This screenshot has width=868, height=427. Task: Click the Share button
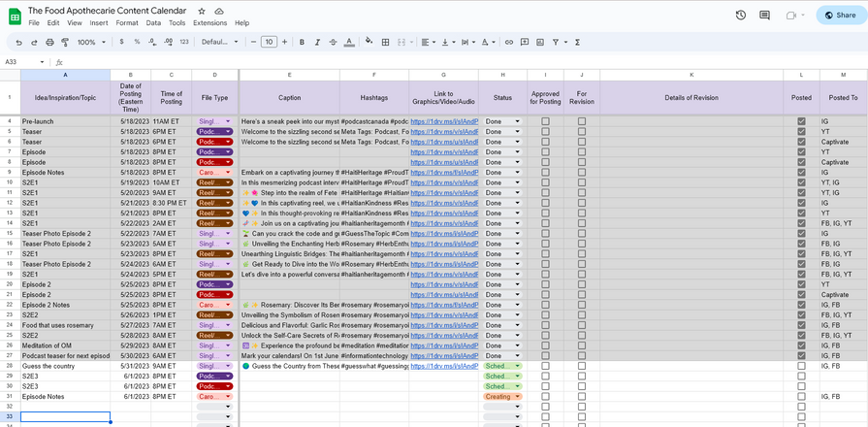(840, 15)
